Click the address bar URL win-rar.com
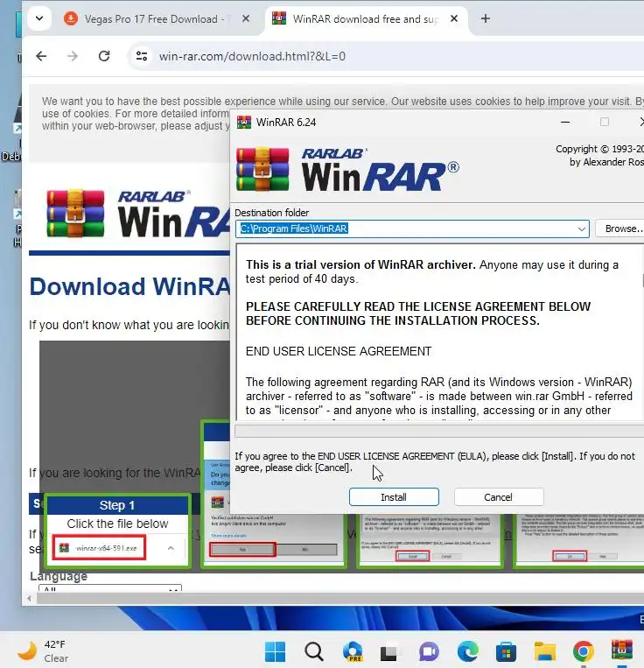 pos(252,56)
